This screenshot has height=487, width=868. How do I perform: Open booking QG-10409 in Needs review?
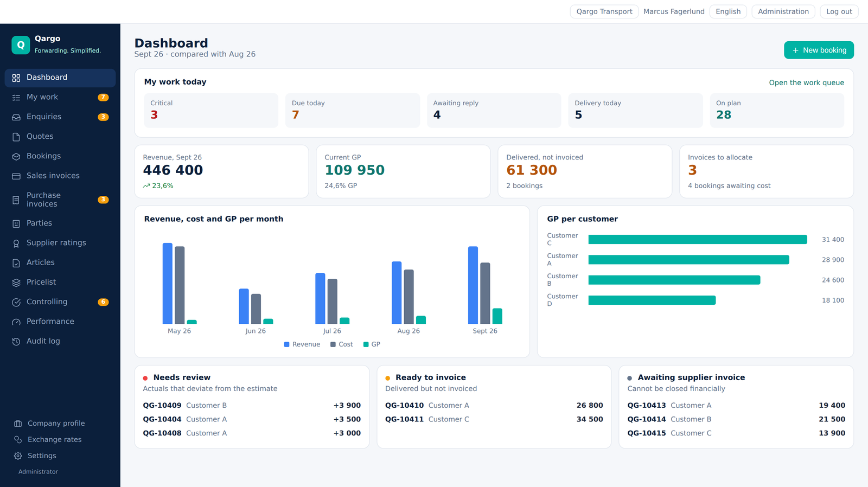point(252,405)
